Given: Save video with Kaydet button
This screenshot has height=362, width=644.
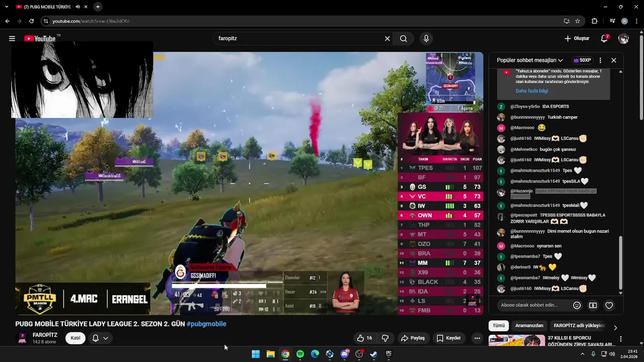Looking at the screenshot, I should point(448,338).
